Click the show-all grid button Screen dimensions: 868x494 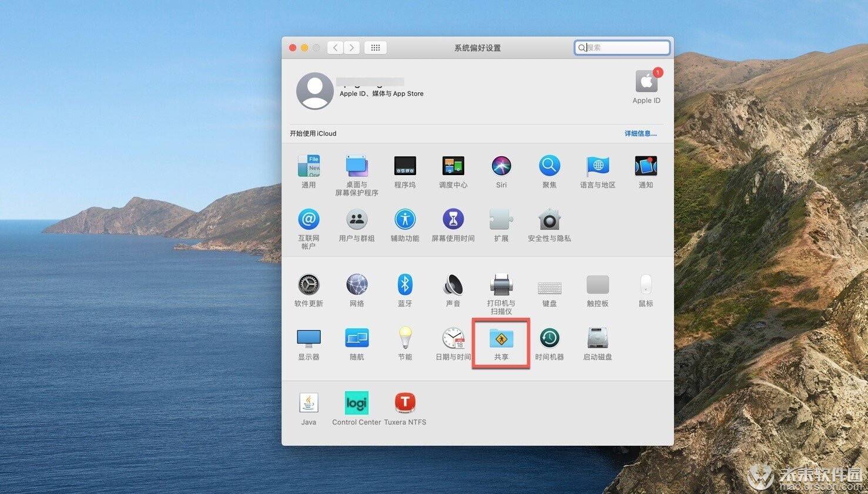tap(376, 48)
